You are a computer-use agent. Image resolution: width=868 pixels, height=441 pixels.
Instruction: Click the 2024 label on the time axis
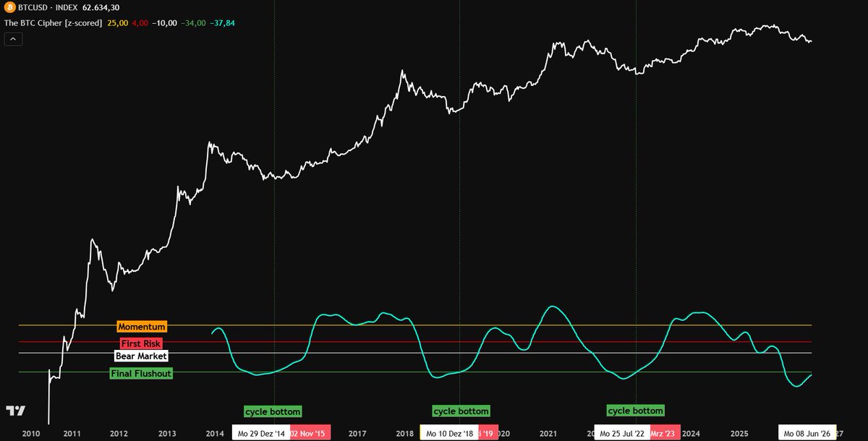[x=691, y=434]
